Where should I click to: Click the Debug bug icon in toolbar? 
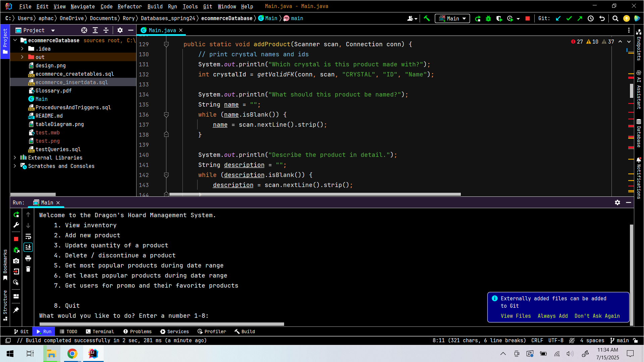[x=488, y=18]
